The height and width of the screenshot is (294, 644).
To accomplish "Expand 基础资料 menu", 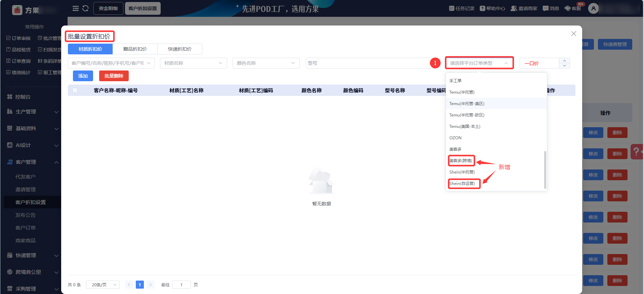I will click(x=33, y=128).
